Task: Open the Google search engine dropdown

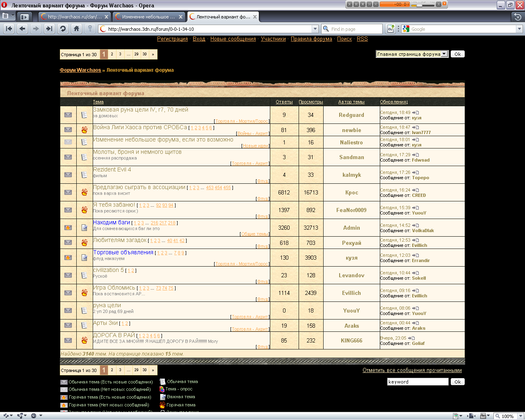Action: click(x=519, y=29)
